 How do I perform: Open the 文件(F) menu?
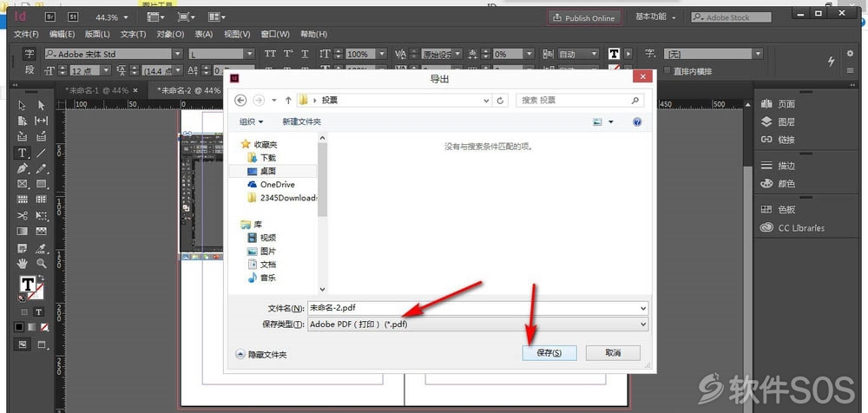click(x=26, y=35)
